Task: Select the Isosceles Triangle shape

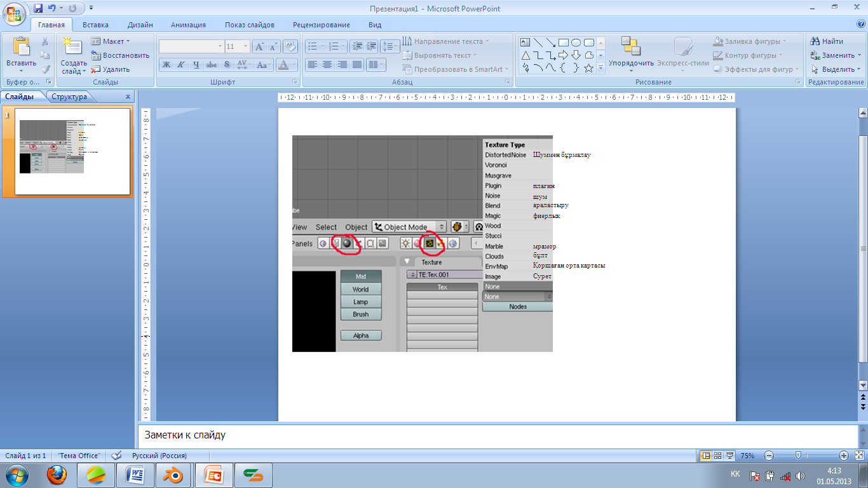Action: (526, 55)
